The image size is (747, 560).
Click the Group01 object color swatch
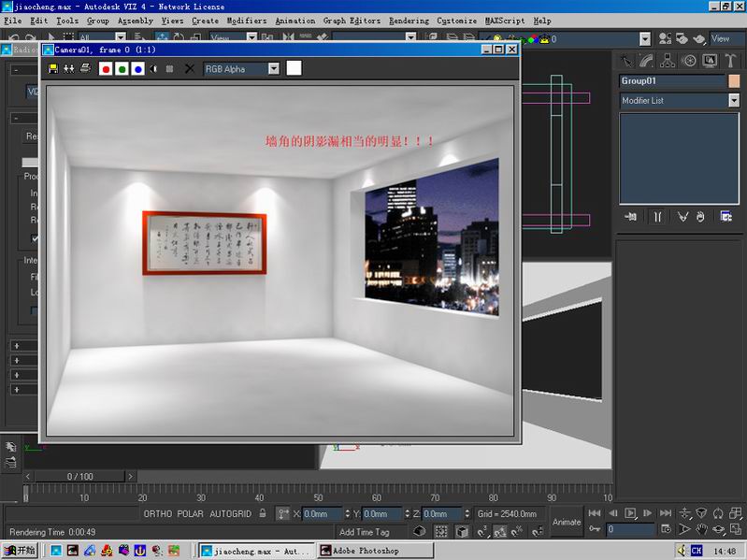(x=734, y=81)
